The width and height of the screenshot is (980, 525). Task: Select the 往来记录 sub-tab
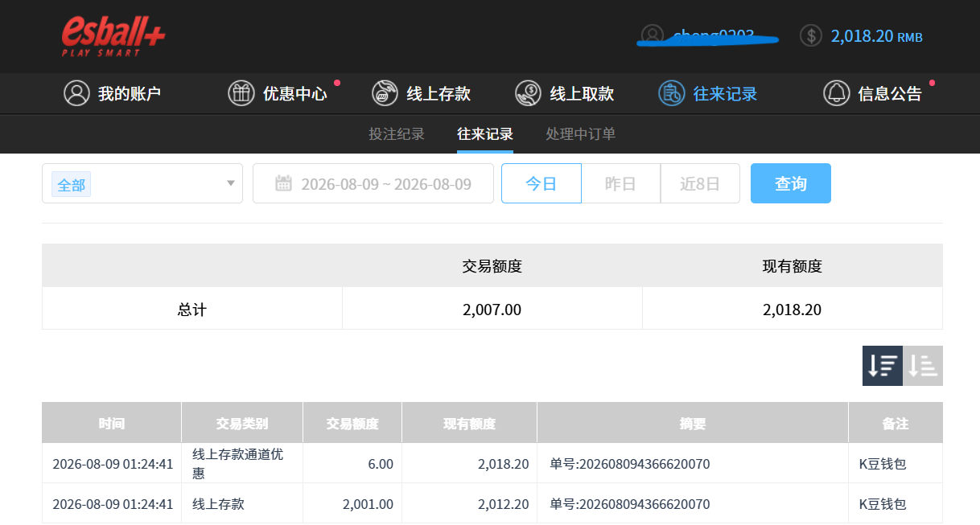point(484,134)
